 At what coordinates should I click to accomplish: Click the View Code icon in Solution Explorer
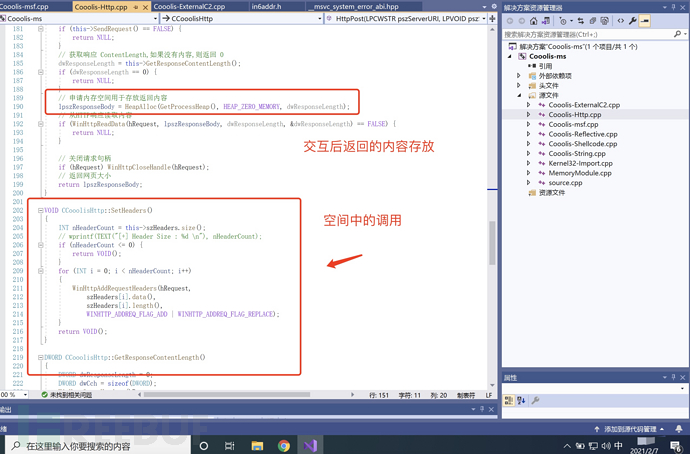tap(618, 20)
